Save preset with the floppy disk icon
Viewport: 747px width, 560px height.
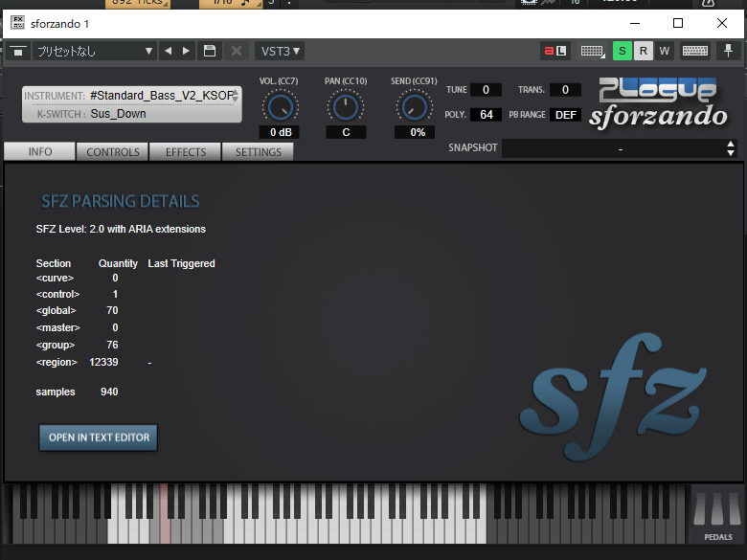coord(210,51)
